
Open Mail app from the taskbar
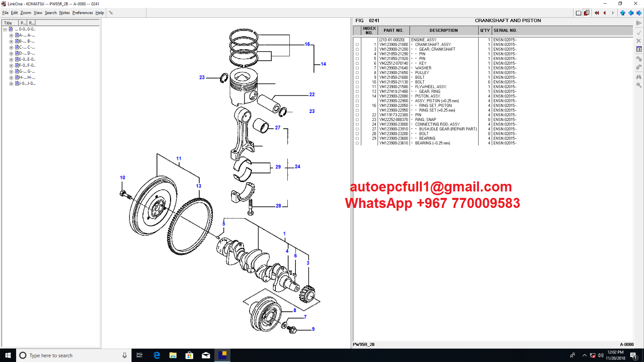point(206,355)
